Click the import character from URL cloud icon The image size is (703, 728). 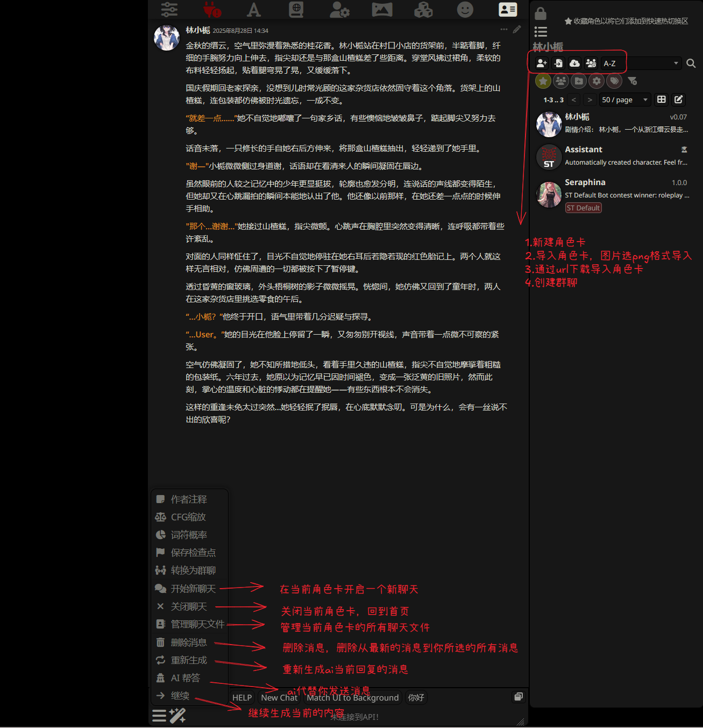(x=574, y=63)
